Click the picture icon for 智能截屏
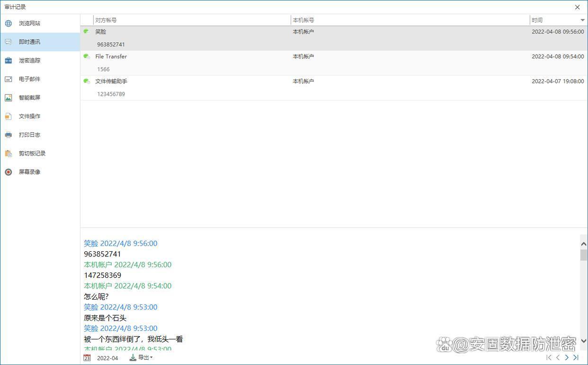The width and height of the screenshot is (588, 365). [8, 98]
